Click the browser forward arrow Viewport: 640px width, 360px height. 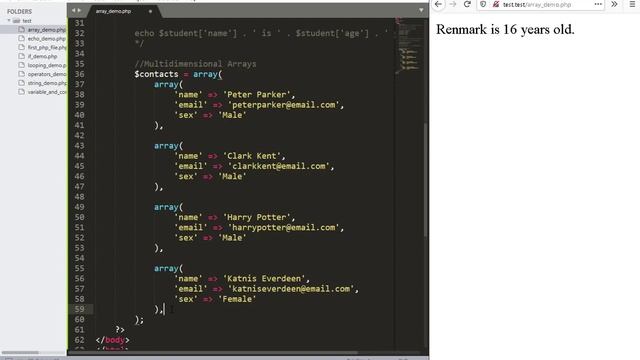[x=452, y=4]
